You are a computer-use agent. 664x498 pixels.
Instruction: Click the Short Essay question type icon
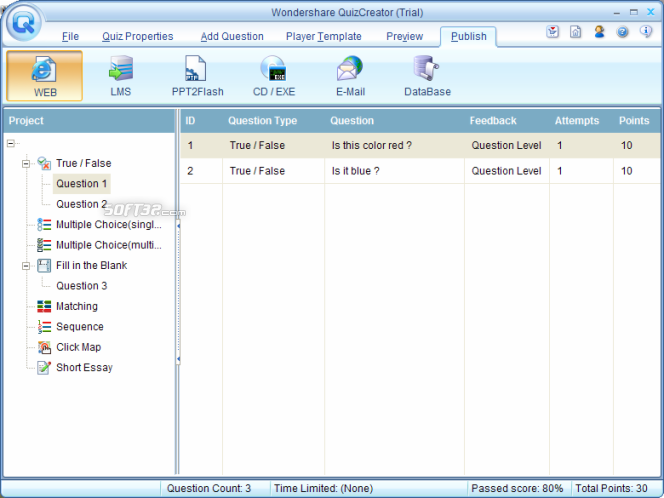click(x=44, y=368)
